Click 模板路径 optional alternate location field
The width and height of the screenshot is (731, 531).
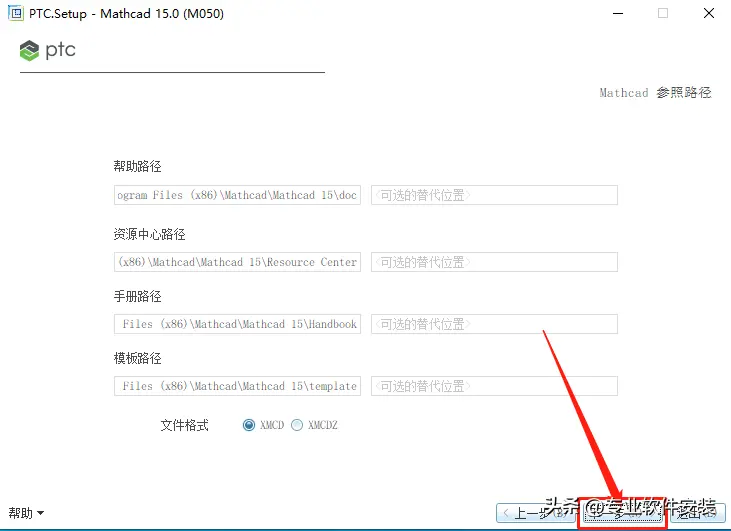pyautogui.click(x=494, y=386)
